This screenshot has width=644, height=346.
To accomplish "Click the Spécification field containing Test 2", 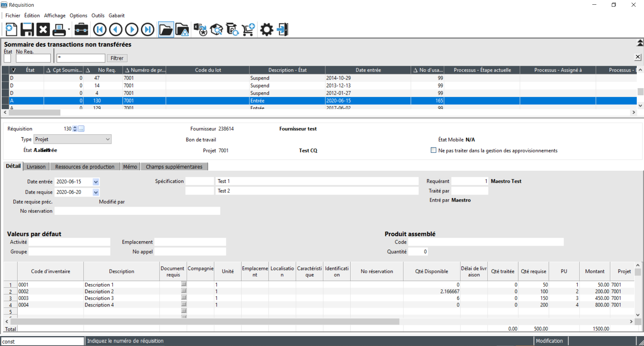I will (x=317, y=191).
